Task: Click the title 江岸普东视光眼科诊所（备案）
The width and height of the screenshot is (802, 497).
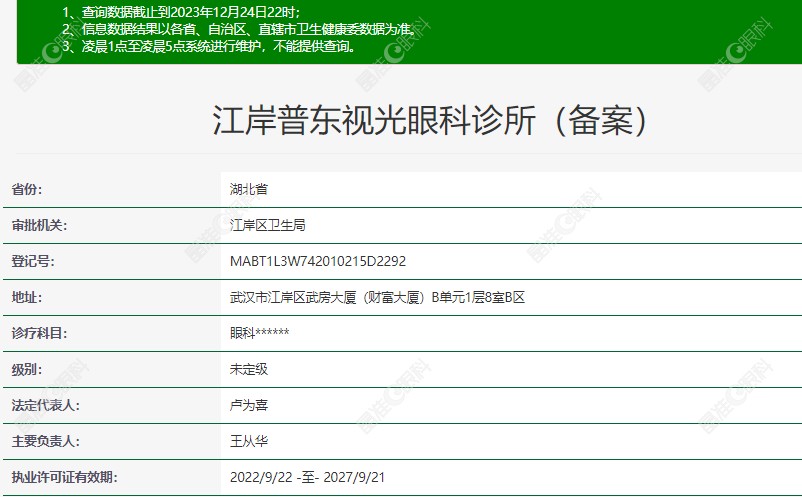Action: pyautogui.click(x=430, y=121)
